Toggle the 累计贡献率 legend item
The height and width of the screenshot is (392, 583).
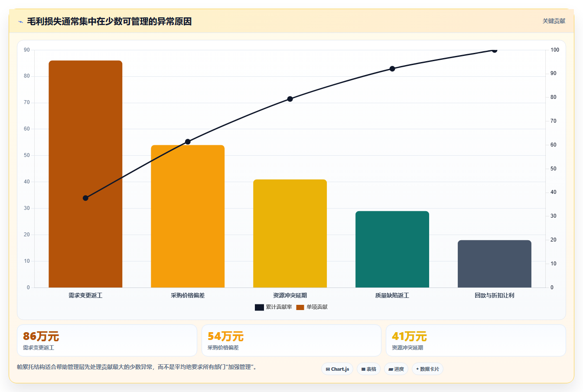(274, 307)
